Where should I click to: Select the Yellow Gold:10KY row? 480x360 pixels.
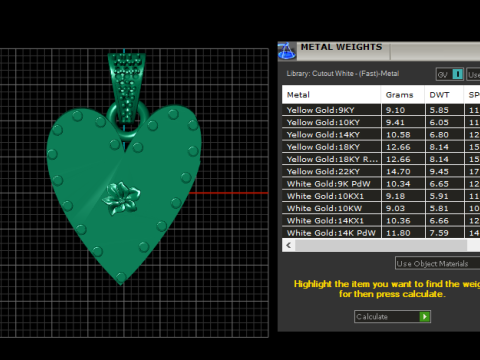coord(381,122)
